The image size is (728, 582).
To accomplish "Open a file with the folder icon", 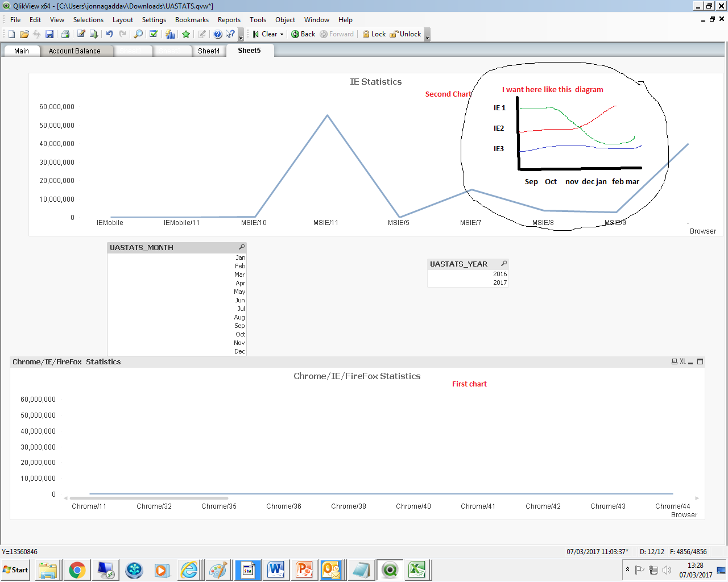I will coord(24,34).
